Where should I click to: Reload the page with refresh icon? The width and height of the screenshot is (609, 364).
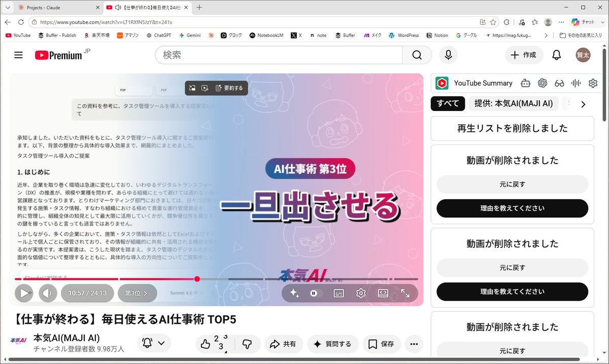[x=21, y=22]
